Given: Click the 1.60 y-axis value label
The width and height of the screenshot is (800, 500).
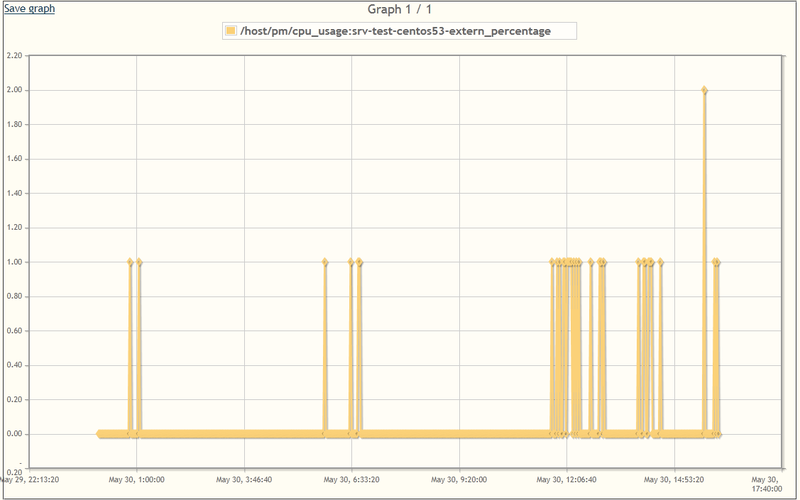Looking at the screenshot, I should point(14,159).
